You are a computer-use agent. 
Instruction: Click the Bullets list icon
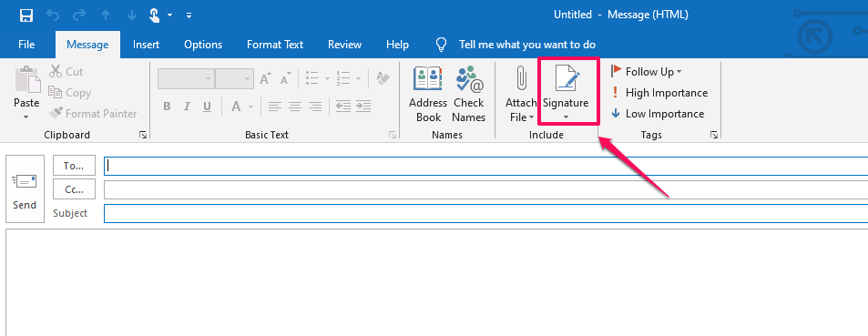click(x=312, y=78)
